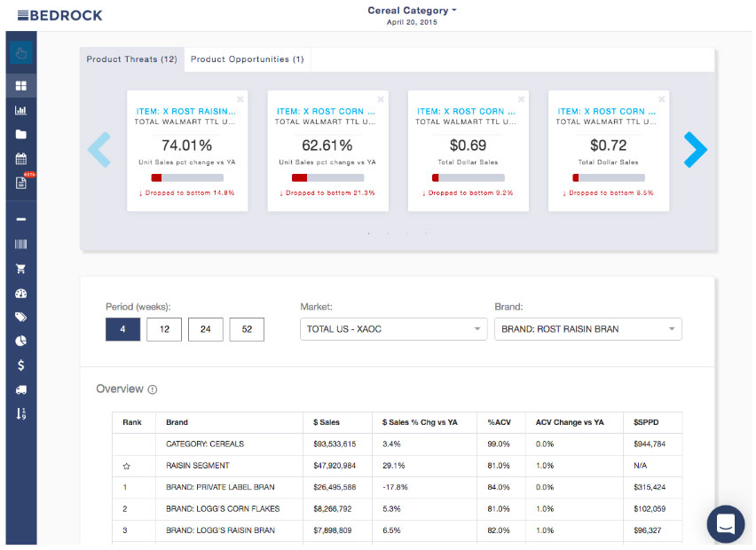The width and height of the screenshot is (756, 550).
Task: Open the dashboard grid icon
Action: [x=20, y=86]
